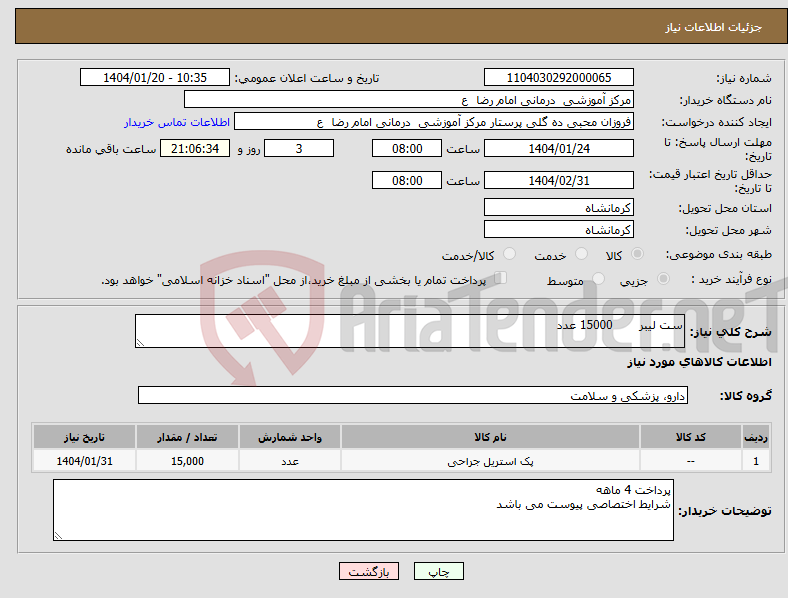Click the response deadline hour field 08:00
The image size is (788, 598).
[x=407, y=148]
